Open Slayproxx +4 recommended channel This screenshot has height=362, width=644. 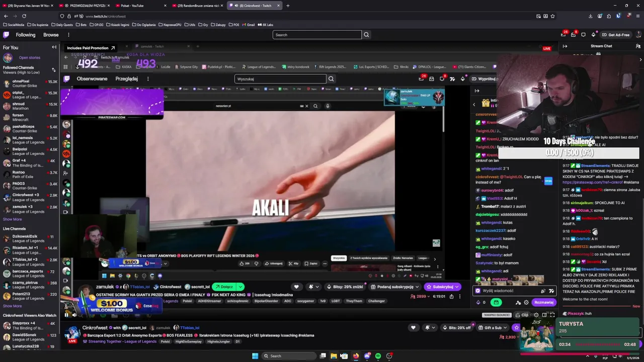(x=30, y=325)
